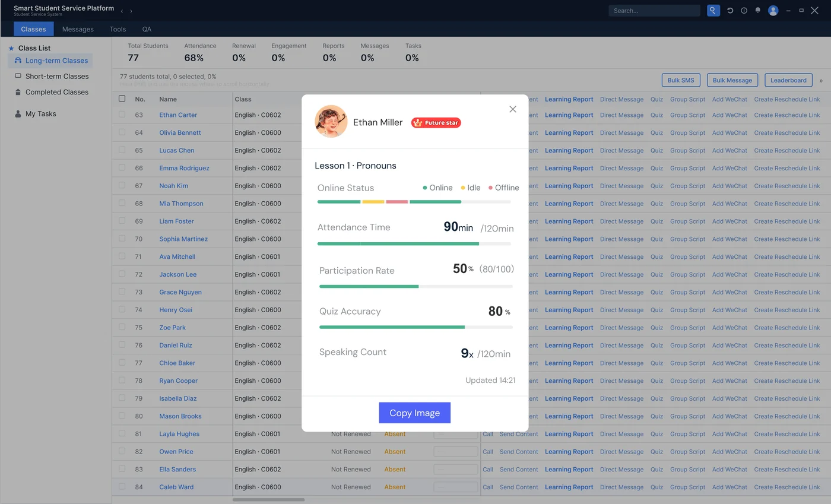Tick the select-all checkbox in header
Screen dimensions: 831x504
(122, 99)
